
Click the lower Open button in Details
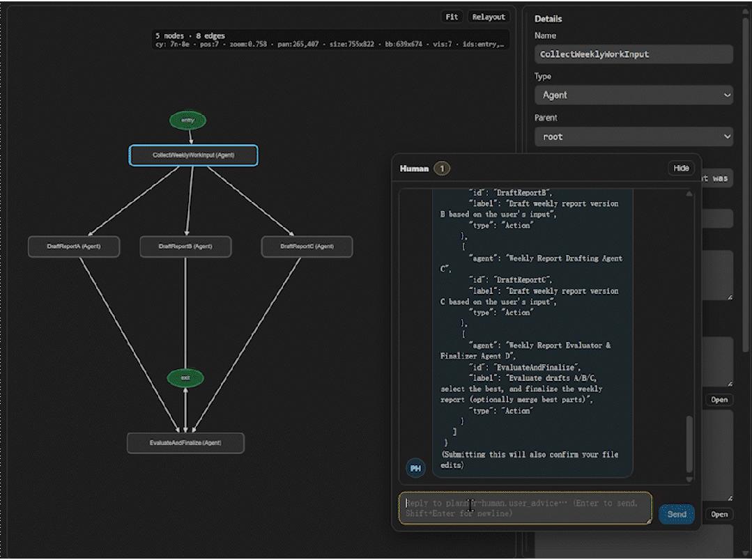719,515
